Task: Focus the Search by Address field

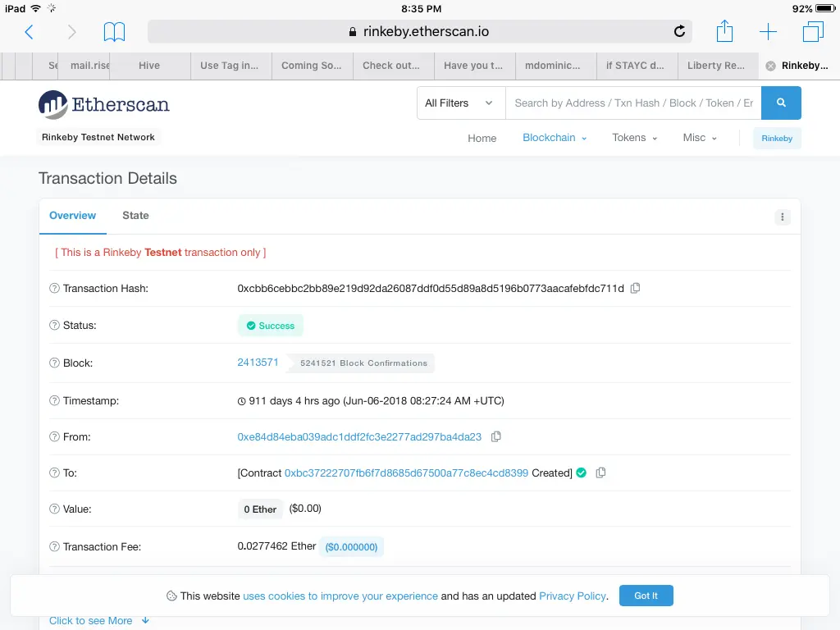Action: pyautogui.click(x=633, y=103)
